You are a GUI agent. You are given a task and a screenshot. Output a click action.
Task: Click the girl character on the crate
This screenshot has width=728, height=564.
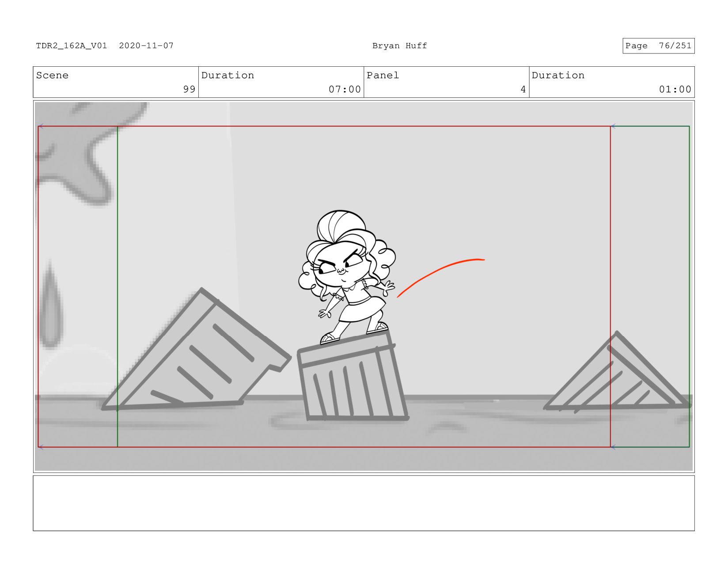pyautogui.click(x=347, y=277)
